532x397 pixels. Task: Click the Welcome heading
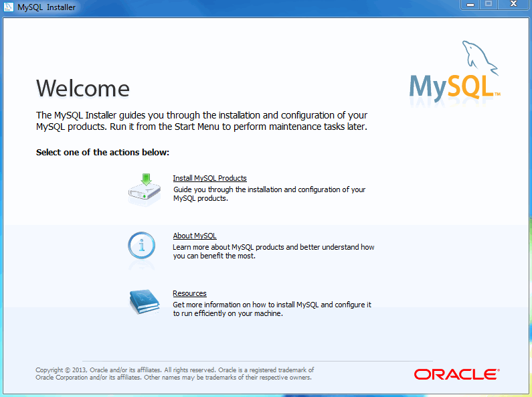(83, 88)
